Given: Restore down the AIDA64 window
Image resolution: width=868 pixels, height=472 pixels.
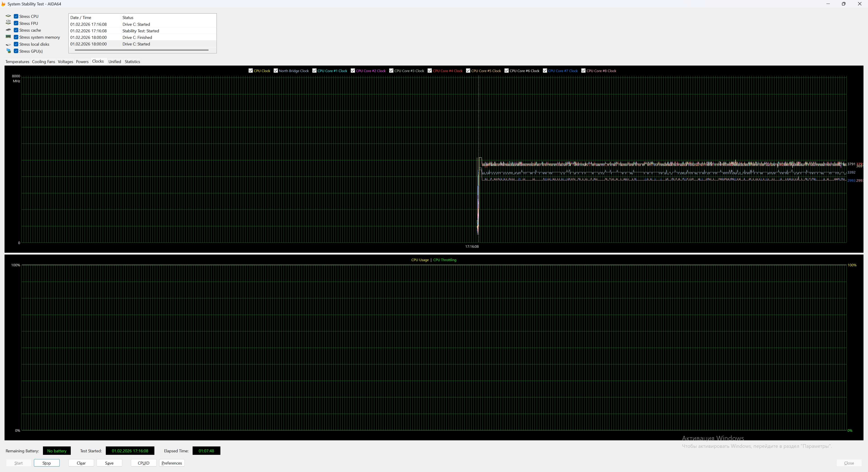Looking at the screenshot, I should click(x=843, y=4).
